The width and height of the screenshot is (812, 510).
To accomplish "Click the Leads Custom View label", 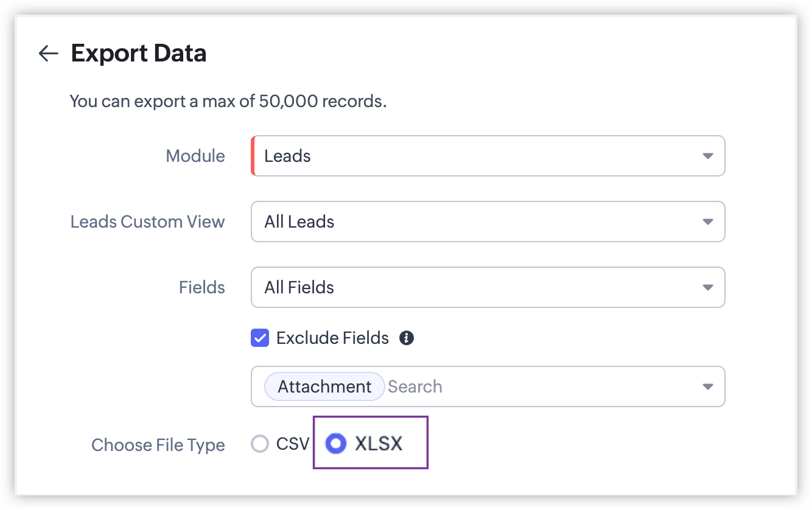I will (x=147, y=222).
